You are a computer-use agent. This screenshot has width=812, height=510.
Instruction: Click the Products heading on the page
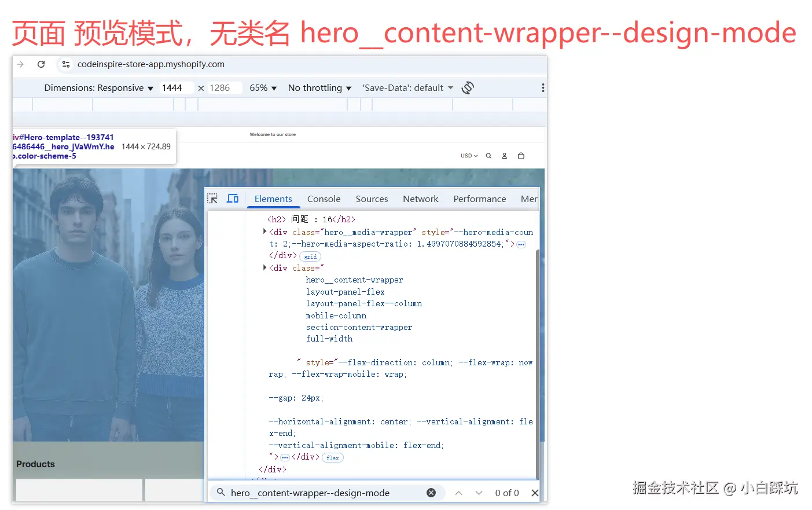35,464
